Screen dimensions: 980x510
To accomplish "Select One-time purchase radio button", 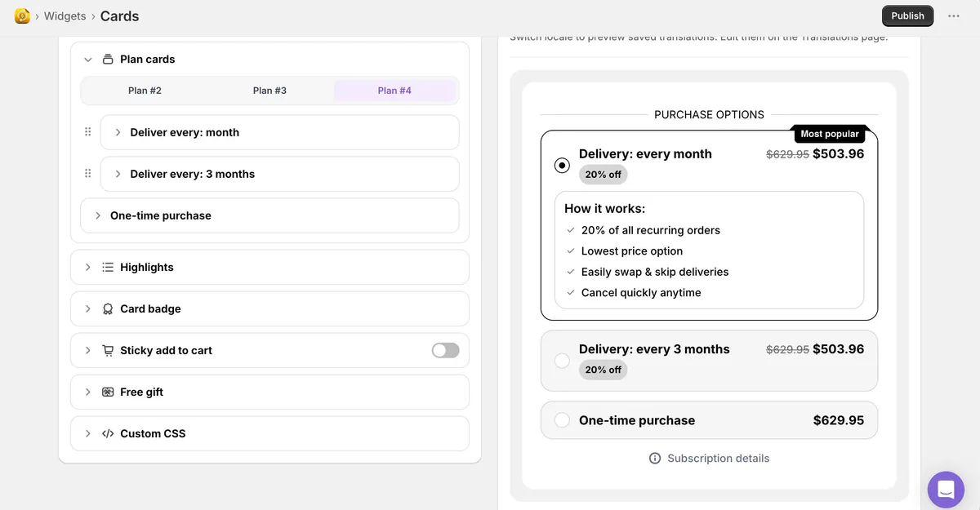I will click(x=562, y=420).
